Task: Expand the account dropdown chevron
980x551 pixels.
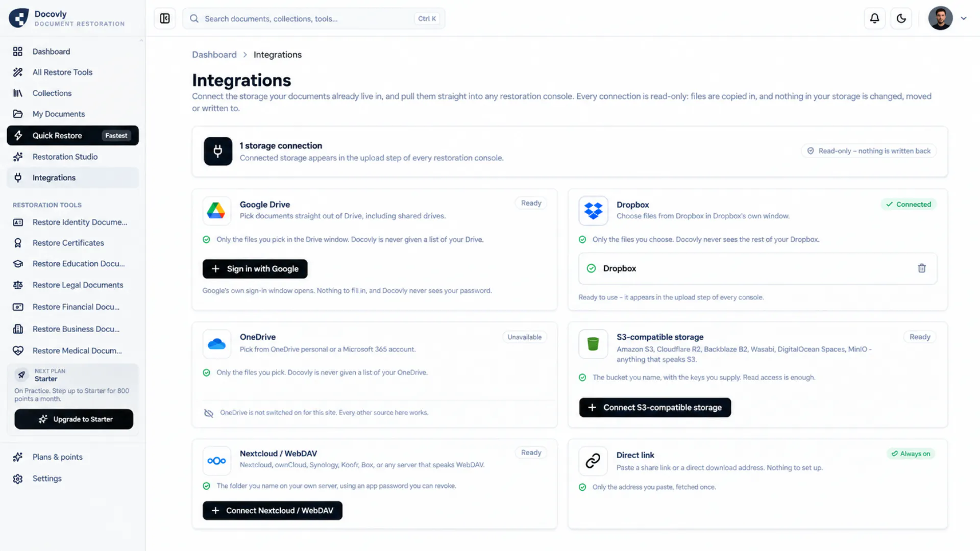Action: click(964, 18)
